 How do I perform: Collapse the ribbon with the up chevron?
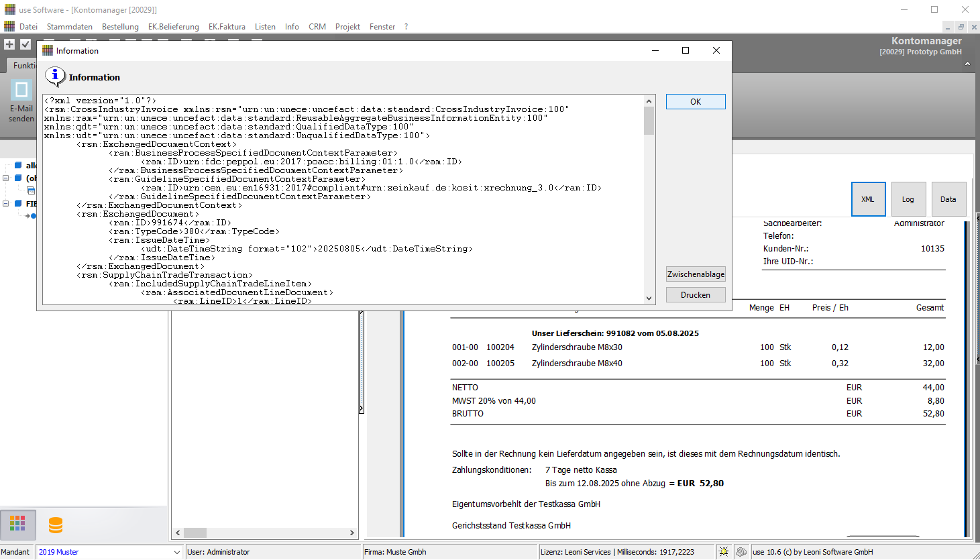click(x=967, y=64)
